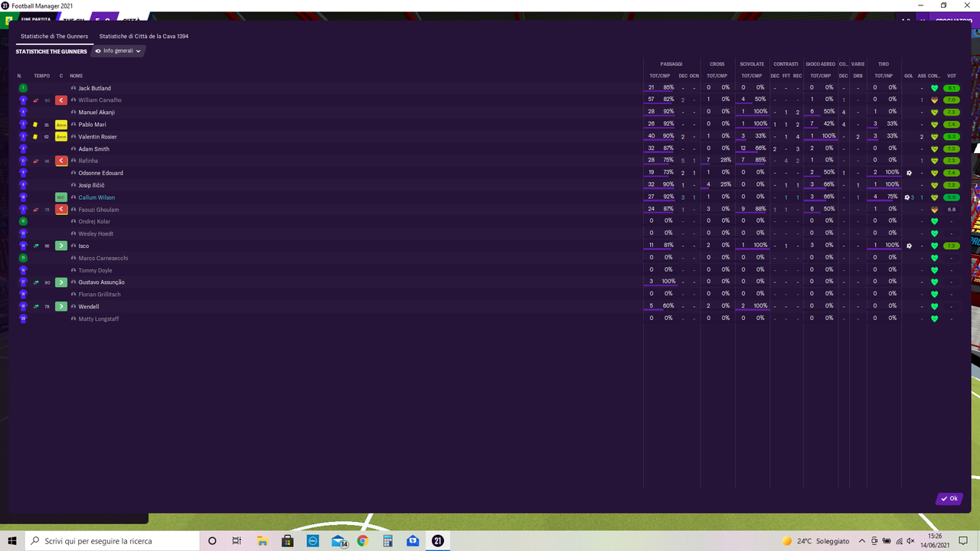
Task: Switch to Statistiche di The Gunners tab
Action: pyautogui.click(x=54, y=36)
